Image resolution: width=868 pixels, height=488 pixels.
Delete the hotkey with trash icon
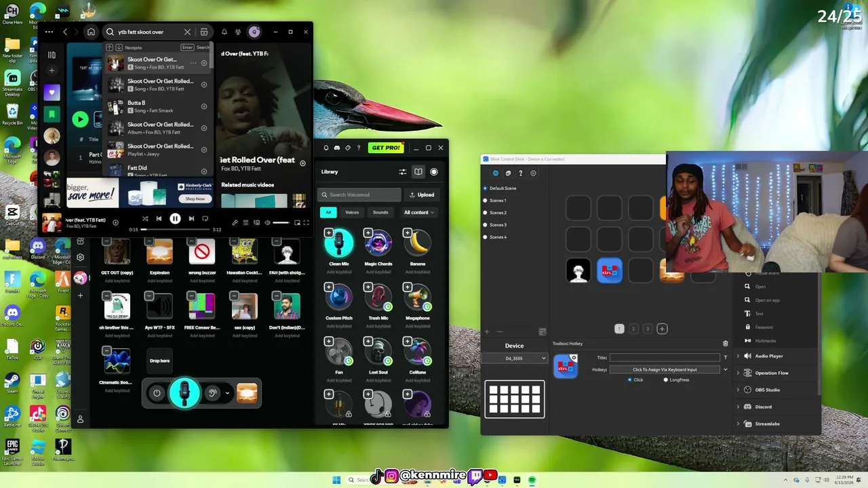click(x=725, y=344)
